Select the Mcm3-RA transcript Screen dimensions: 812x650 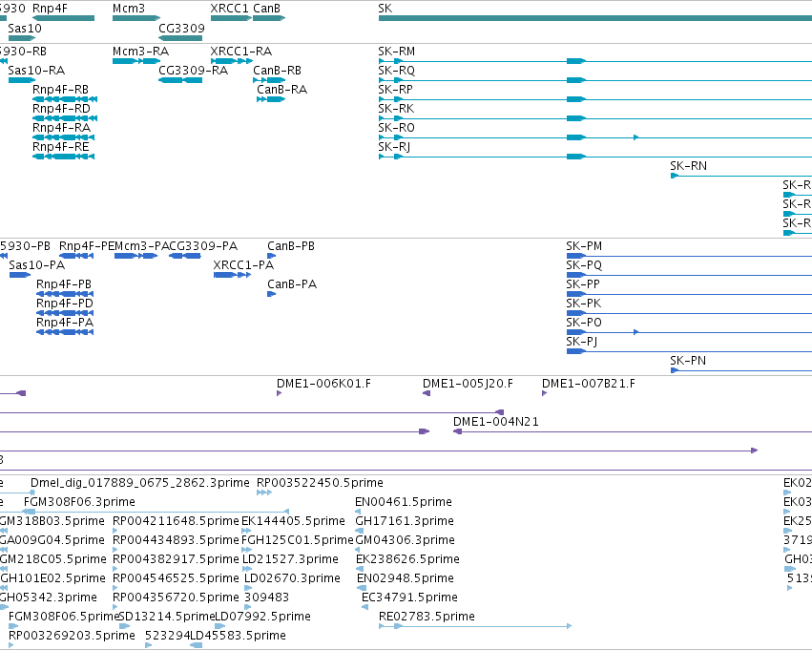pyautogui.click(x=136, y=61)
